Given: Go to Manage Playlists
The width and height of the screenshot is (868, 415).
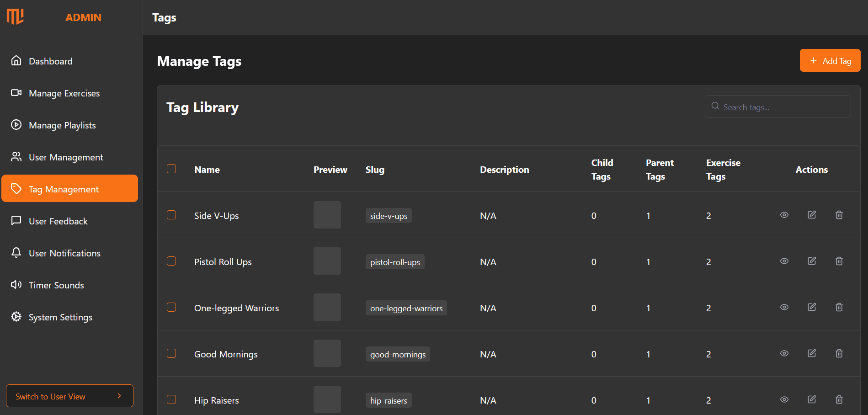Looking at the screenshot, I should tap(69, 125).
